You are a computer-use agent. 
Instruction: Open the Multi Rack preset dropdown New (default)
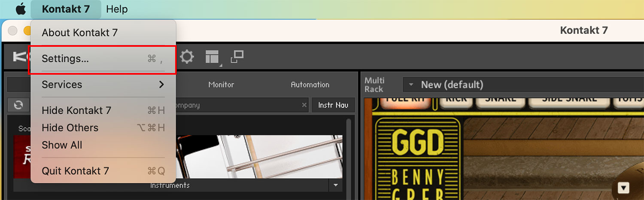523,85
